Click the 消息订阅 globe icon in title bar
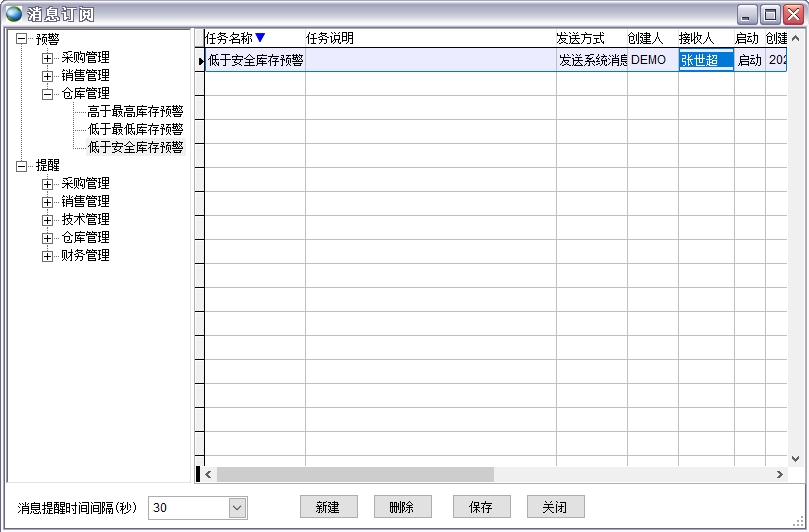809x532 pixels. pos(14,13)
